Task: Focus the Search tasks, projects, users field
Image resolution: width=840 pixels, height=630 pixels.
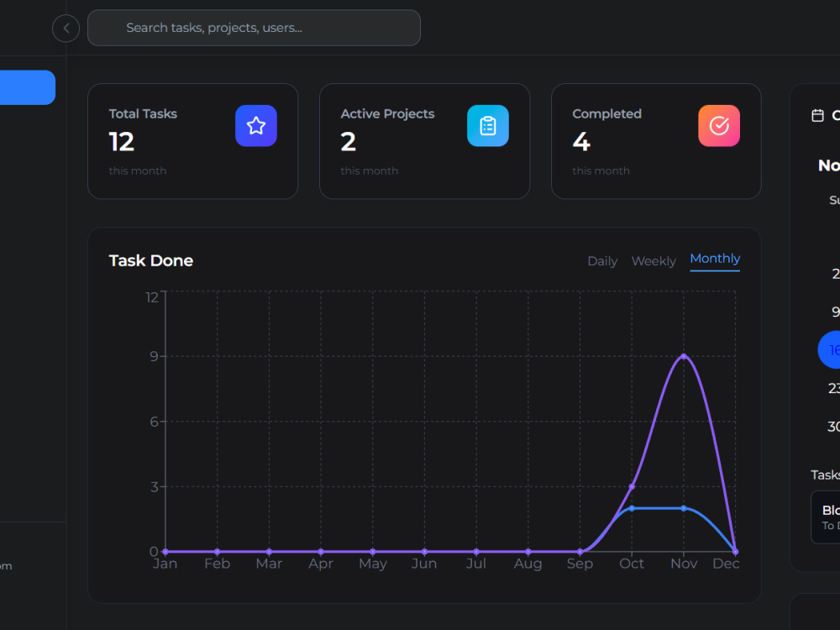Action: (x=254, y=28)
